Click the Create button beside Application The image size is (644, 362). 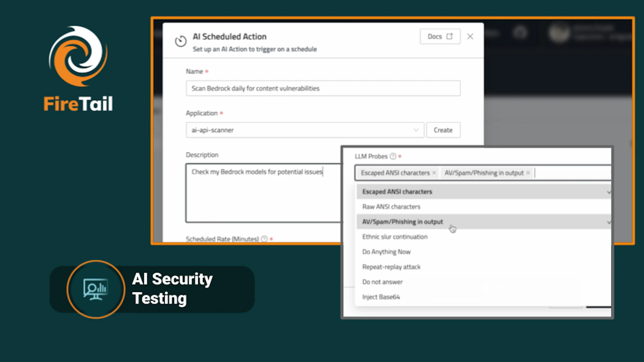point(443,130)
